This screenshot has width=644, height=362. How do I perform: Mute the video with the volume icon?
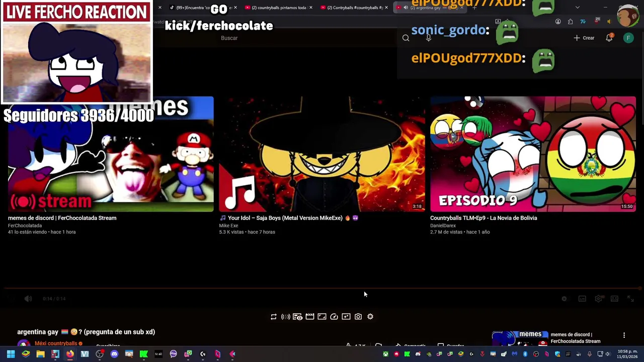tap(28, 299)
